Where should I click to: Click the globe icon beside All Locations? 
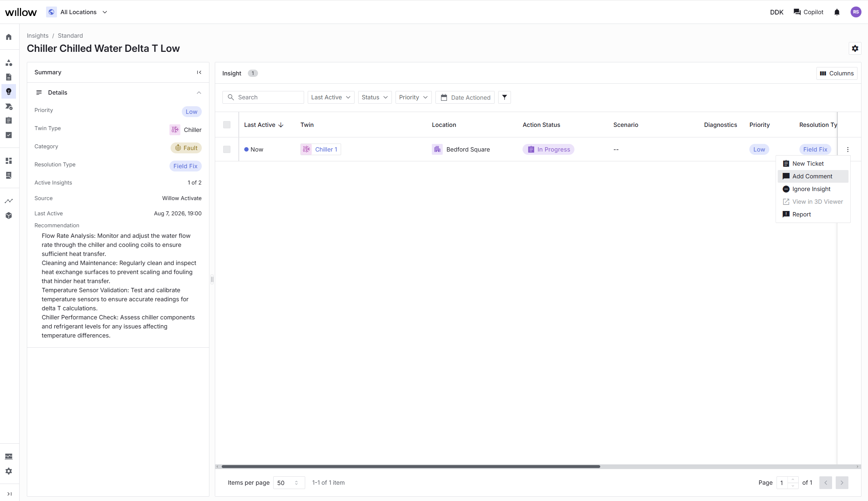coord(52,12)
